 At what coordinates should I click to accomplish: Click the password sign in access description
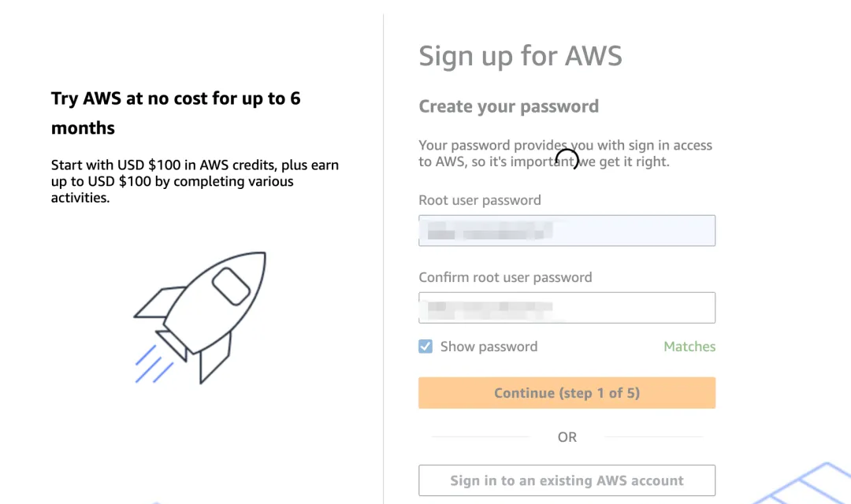565,154
